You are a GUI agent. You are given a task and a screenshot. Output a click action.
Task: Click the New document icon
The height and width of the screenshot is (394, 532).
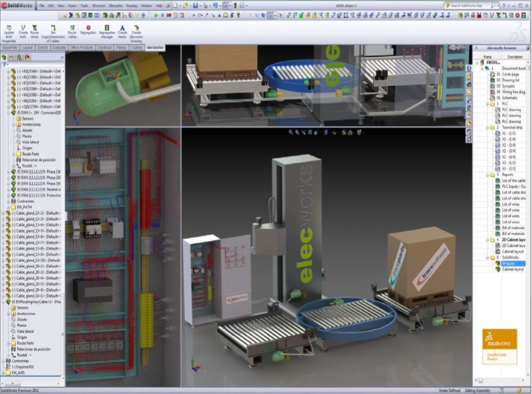(x=175, y=6)
